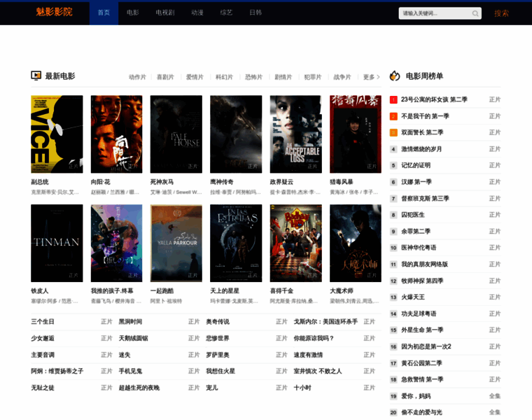Screen dimensions: 532x420
Task: Open the En Las Estrellas poster
Action: pos(236,243)
